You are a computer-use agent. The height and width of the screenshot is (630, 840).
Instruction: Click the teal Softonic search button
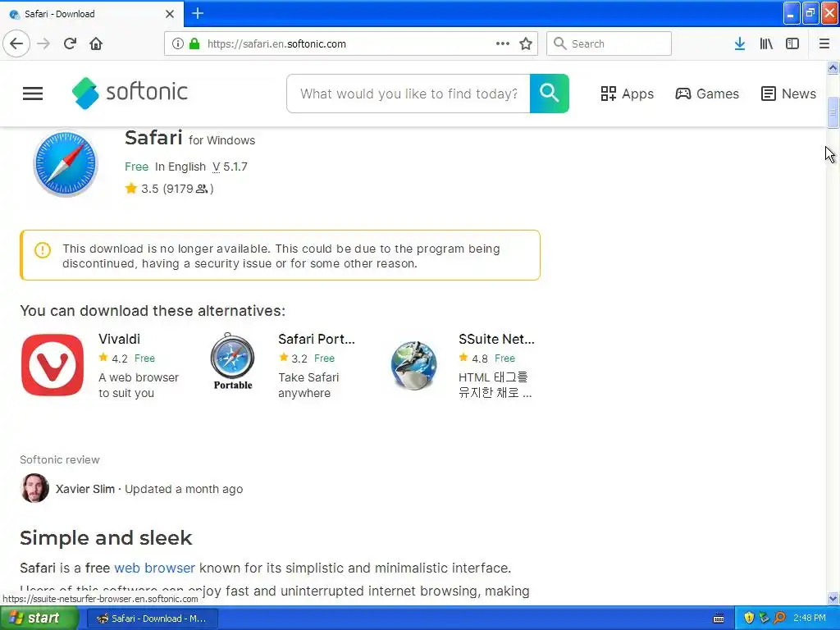[549, 94]
